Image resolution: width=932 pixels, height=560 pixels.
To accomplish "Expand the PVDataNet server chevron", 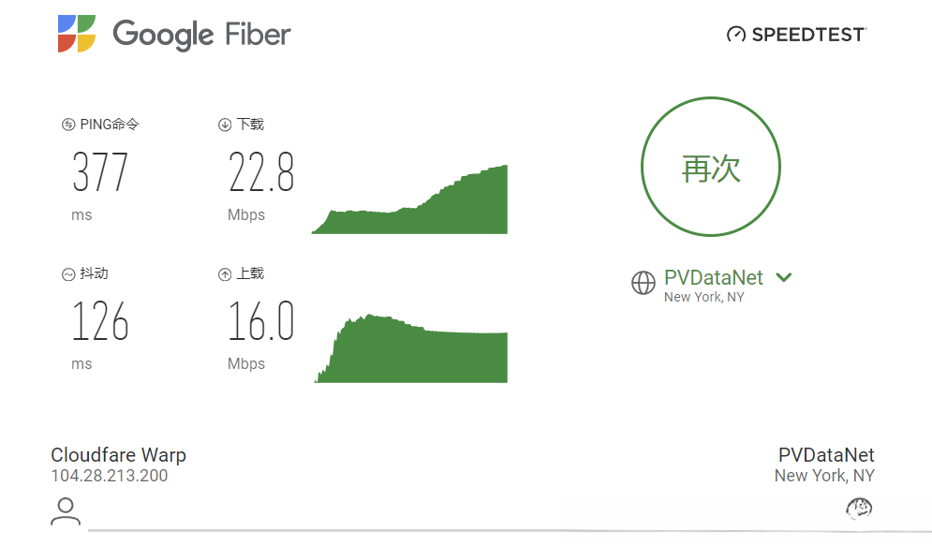I will coord(784,277).
